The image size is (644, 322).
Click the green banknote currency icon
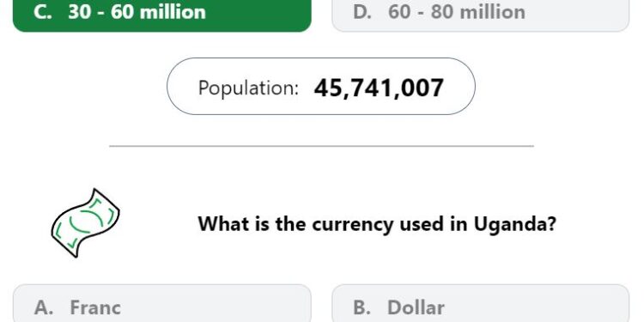coord(85,223)
